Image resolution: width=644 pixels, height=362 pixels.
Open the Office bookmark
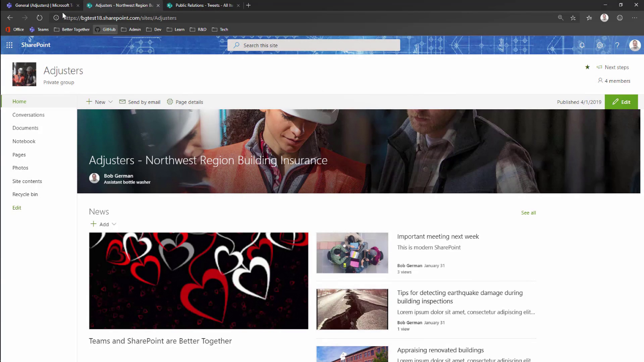15,29
